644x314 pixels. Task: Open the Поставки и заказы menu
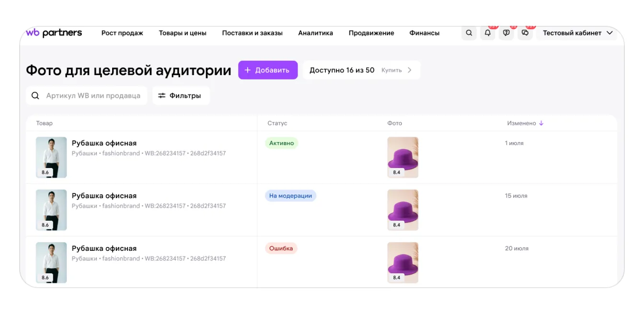coord(253,33)
